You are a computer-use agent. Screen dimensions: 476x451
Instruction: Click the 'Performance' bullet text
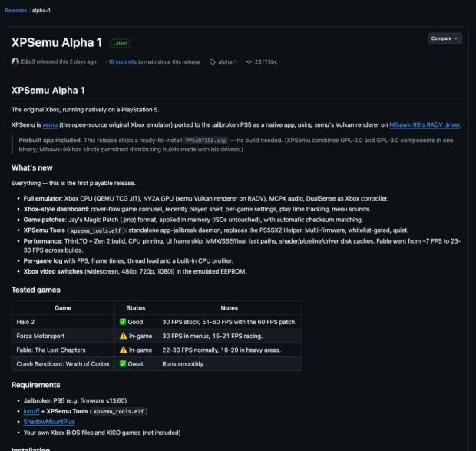pyautogui.click(x=242, y=246)
